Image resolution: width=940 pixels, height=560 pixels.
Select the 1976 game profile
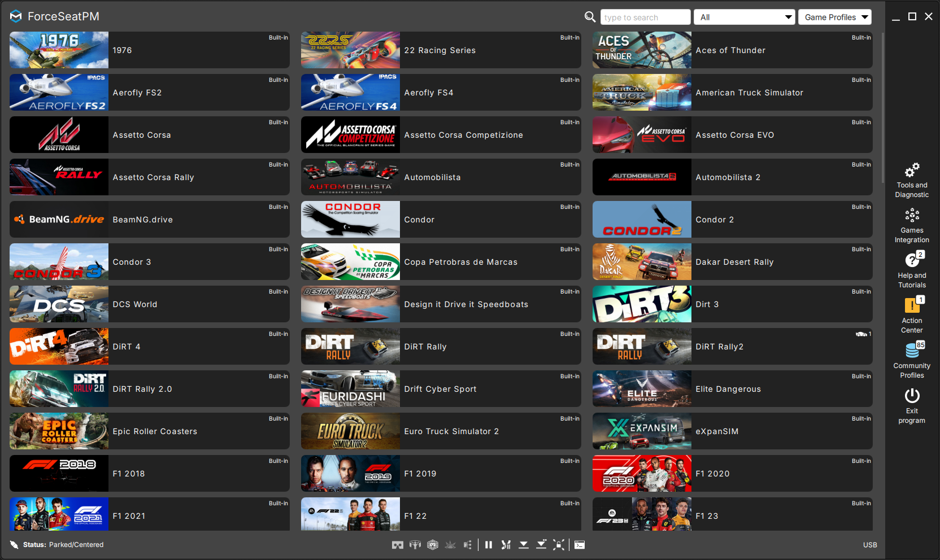[150, 50]
